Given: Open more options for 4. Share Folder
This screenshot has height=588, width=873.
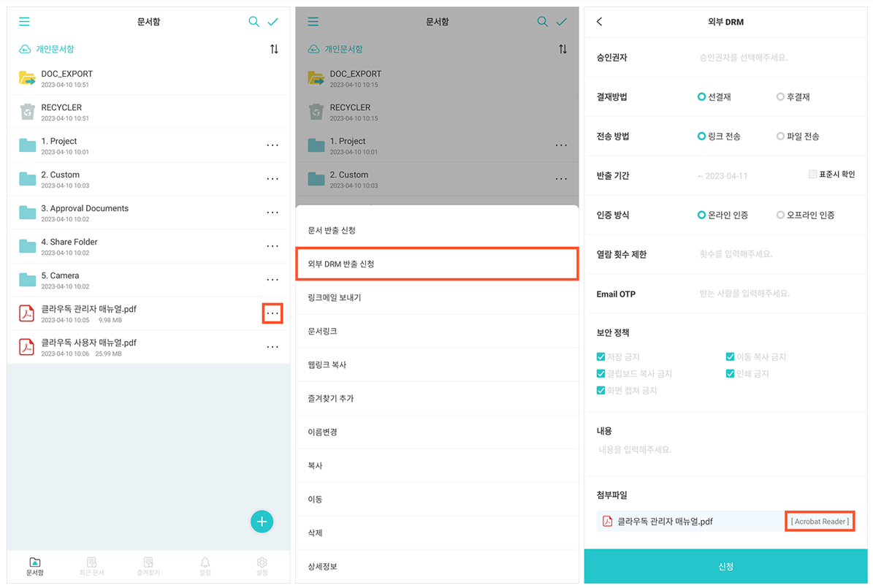Looking at the screenshot, I should [x=272, y=246].
